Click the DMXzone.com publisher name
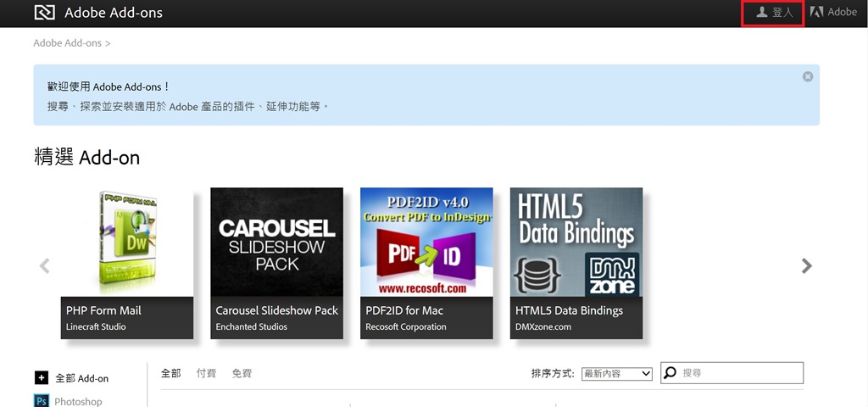868x407 pixels. click(543, 326)
